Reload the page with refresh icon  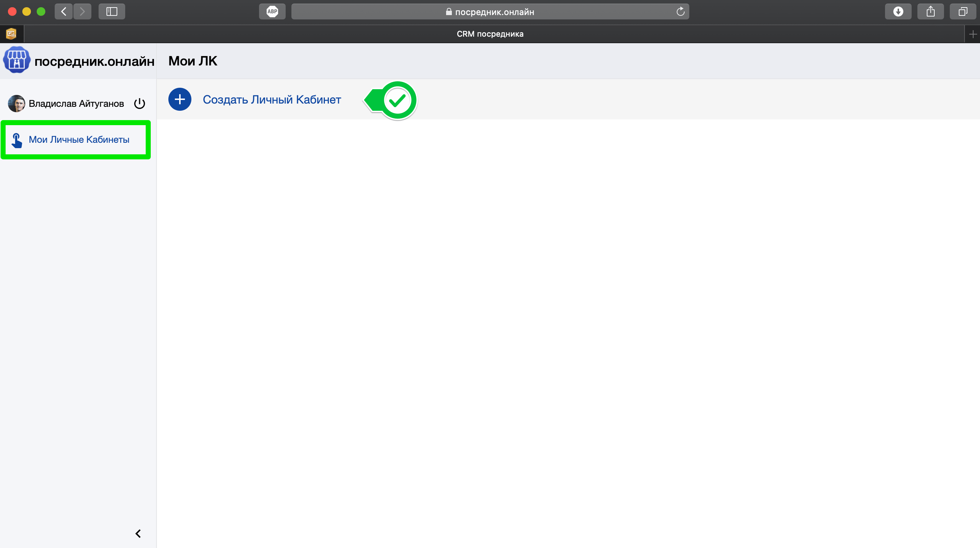click(680, 12)
